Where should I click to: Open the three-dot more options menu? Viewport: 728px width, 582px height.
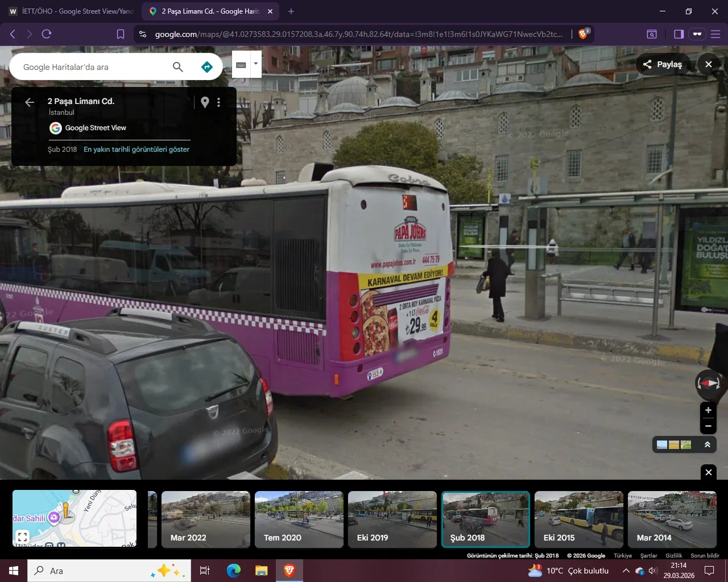tap(218, 102)
